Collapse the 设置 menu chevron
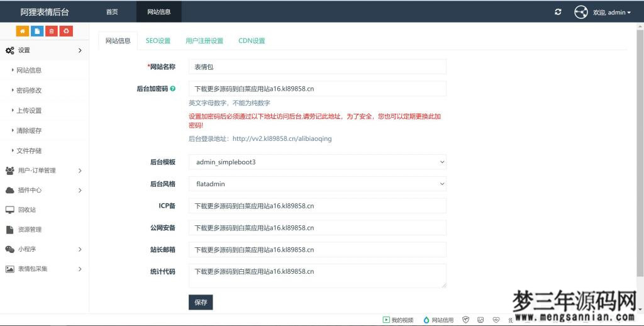Screen dimensions: 644x326 [x=80, y=50]
